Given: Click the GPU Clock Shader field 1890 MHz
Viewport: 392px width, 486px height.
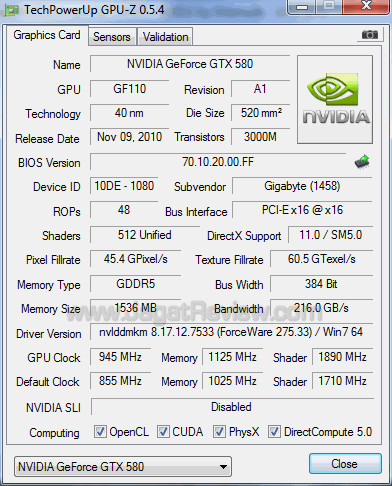Looking at the screenshot, I should click(342, 357).
